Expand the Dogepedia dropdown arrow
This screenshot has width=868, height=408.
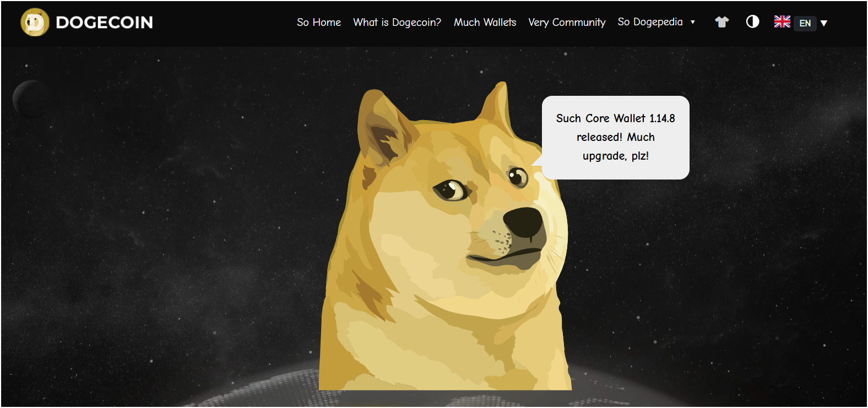tap(693, 23)
